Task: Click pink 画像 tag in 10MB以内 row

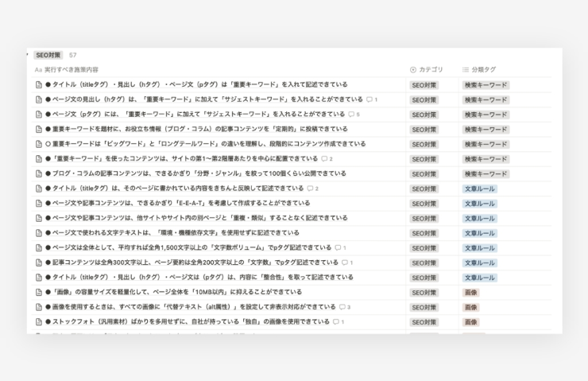Action: tap(470, 293)
